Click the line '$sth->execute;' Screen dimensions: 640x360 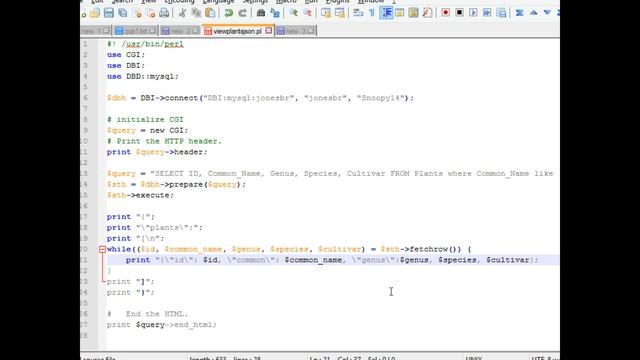click(140, 195)
